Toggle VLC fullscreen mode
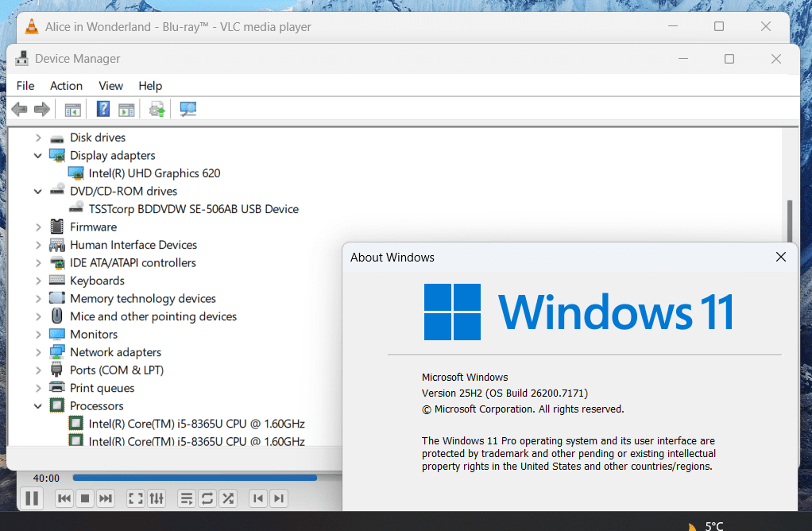Viewport: 812px width, 531px height. point(136,498)
